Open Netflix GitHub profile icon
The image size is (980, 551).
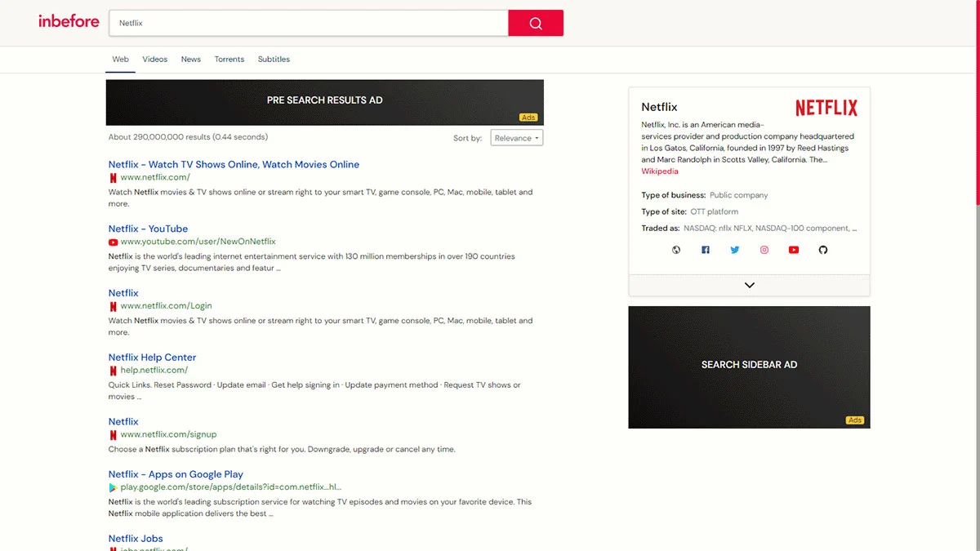click(823, 250)
